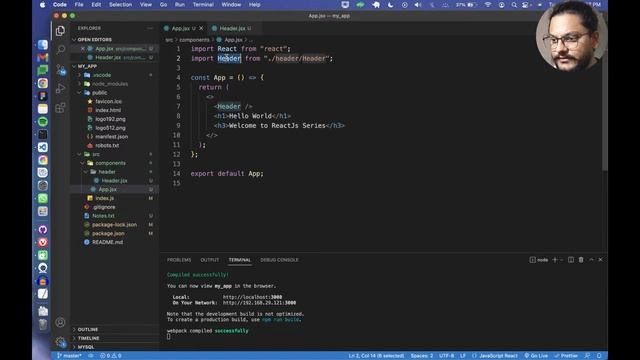Open WhatsApp from the Dock
This screenshot has width=640, height=360.
pyautogui.click(x=42, y=198)
